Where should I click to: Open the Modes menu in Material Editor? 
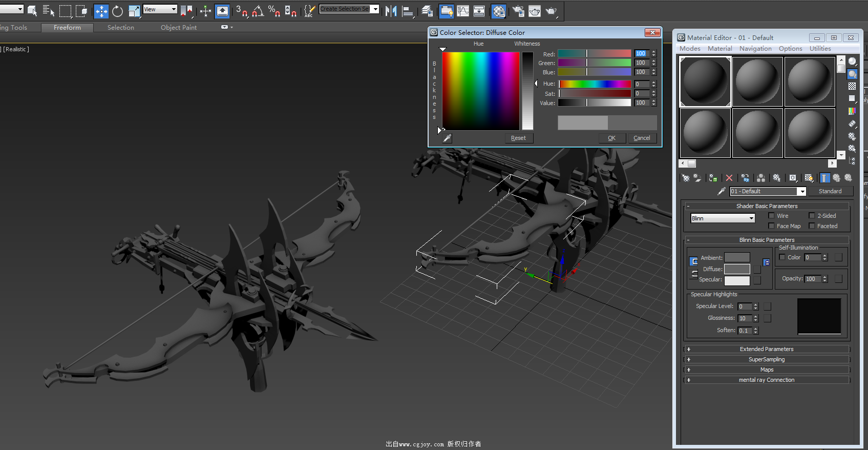tap(690, 49)
